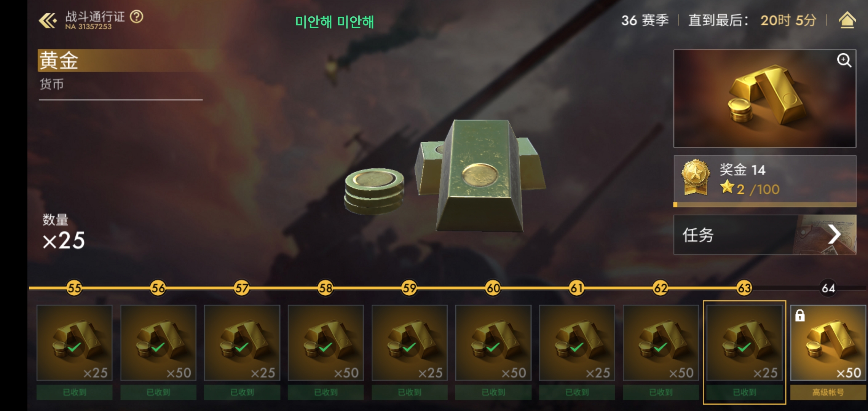Tap the 高级帐号 premium account button
This screenshot has width=868, height=411.
coord(828,392)
